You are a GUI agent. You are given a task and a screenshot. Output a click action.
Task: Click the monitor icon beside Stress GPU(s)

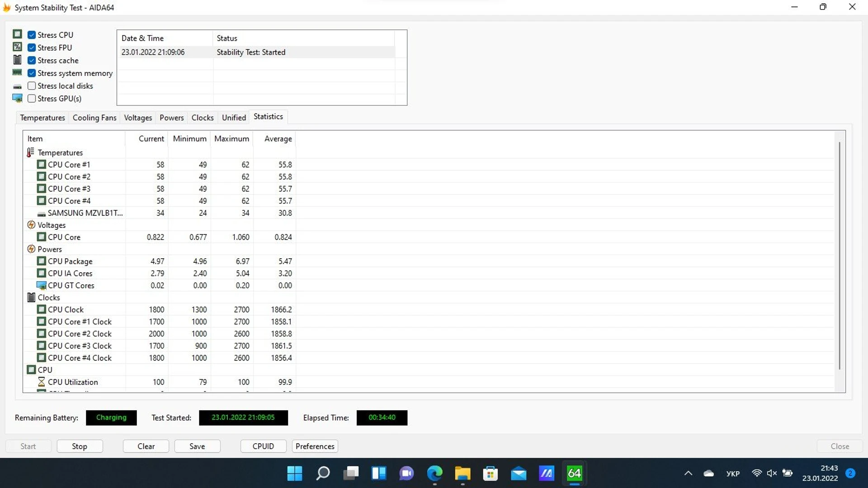click(17, 98)
